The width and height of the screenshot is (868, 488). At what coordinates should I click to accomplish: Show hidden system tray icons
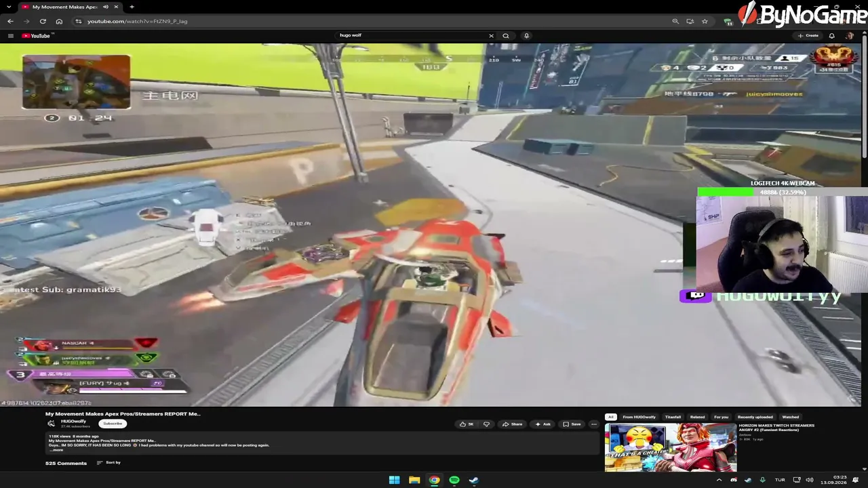tap(719, 480)
